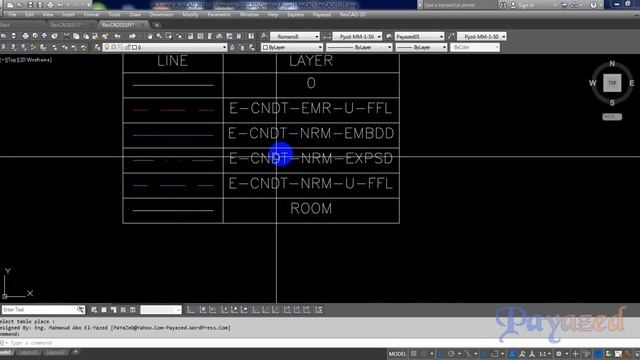Screen dimensions: 640x360
Task: Open the Help question mark icon
Action: 593,5
